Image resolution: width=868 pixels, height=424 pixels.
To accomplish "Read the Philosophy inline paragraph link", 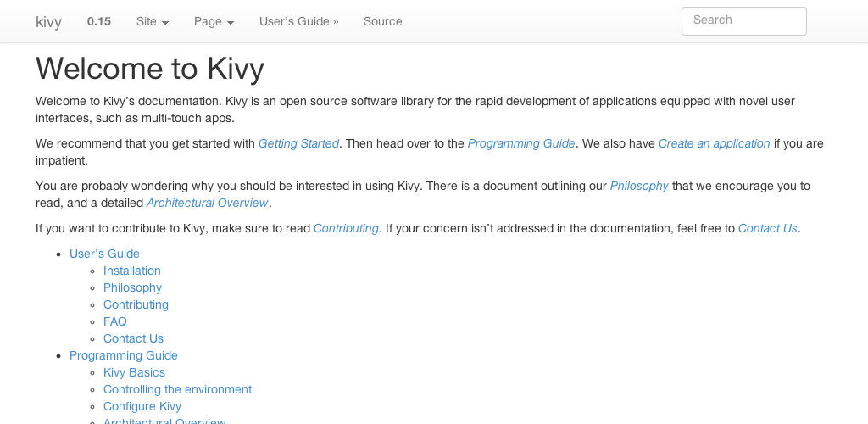I will (x=639, y=186).
